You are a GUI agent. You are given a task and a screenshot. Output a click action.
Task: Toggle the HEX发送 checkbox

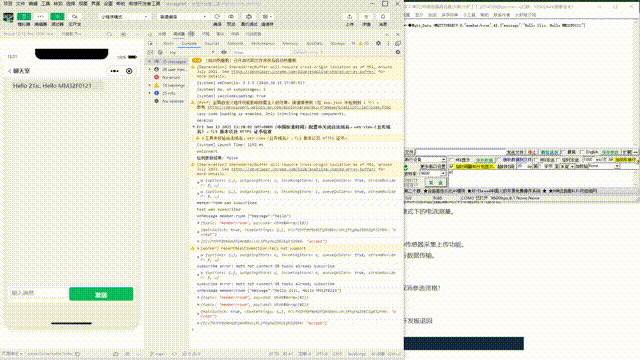pos(536,160)
